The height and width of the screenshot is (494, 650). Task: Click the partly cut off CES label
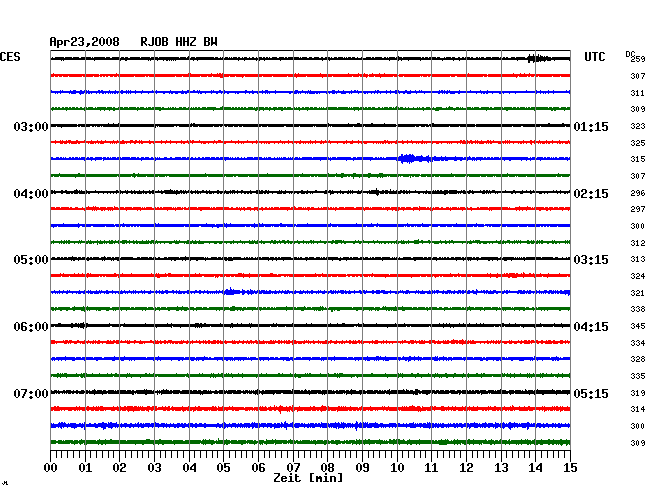[10, 57]
